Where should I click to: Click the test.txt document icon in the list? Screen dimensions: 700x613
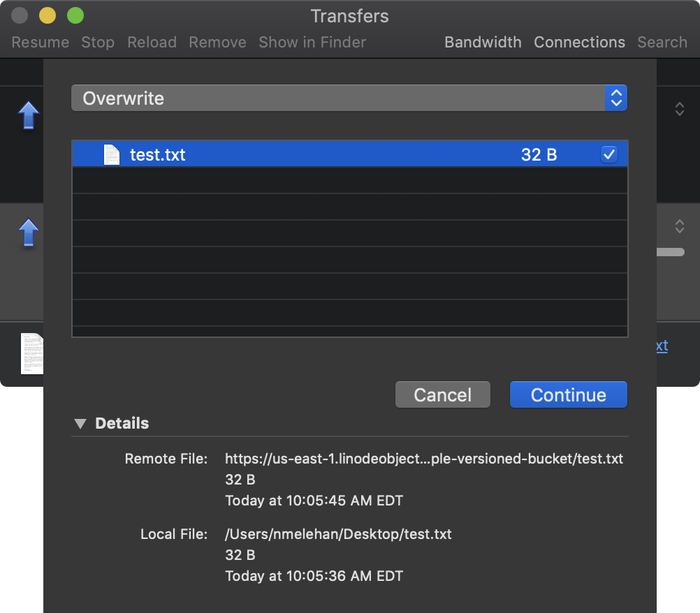coord(112,154)
